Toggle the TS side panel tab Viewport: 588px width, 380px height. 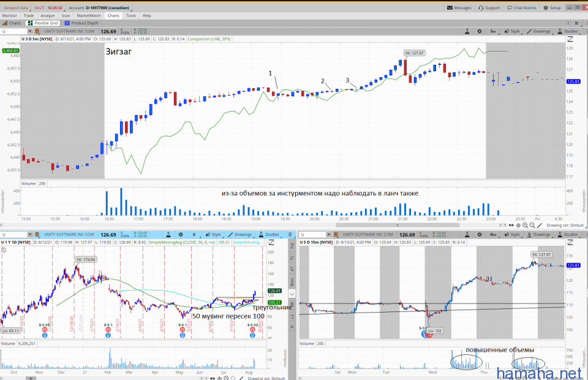point(292,258)
